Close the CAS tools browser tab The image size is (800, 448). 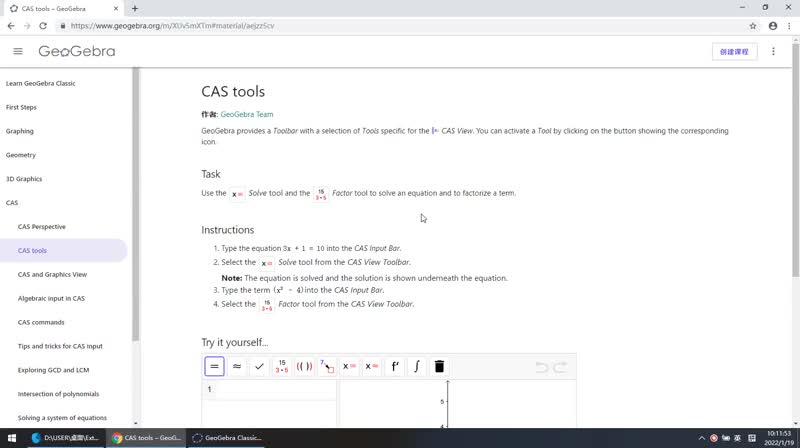[116, 9]
